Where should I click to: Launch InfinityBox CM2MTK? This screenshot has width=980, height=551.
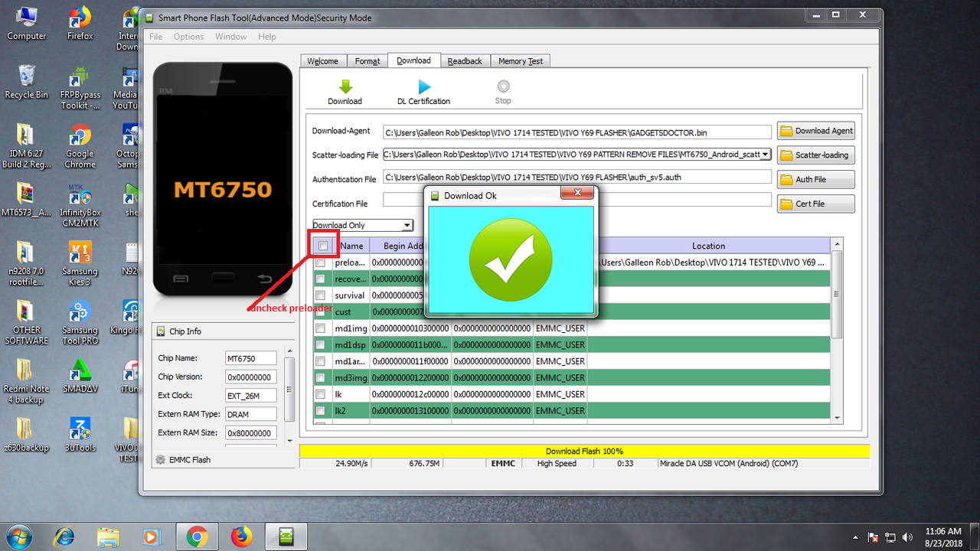80,205
